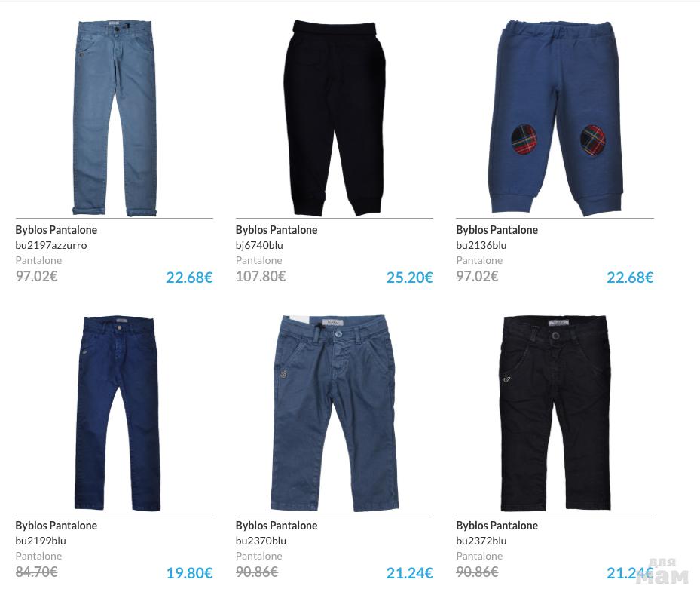Click Byblos Pantalone title above bu2372blu
Screen dimensions: 700x595
[x=497, y=526]
